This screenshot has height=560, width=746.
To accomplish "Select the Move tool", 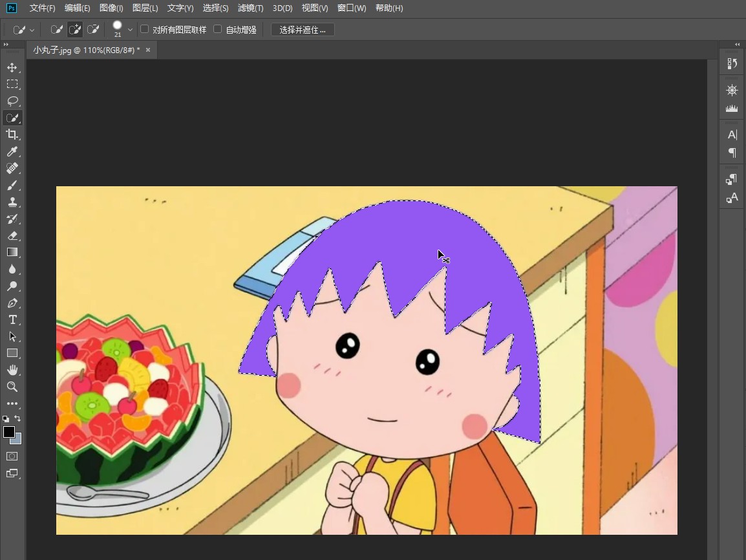I will pos(12,67).
